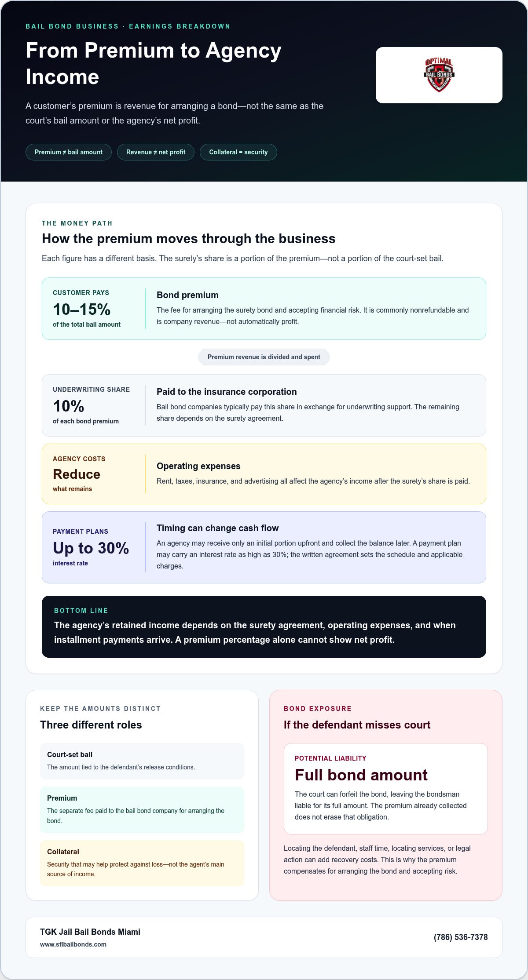Open the Payment Plans up to 30% card

[264, 547]
